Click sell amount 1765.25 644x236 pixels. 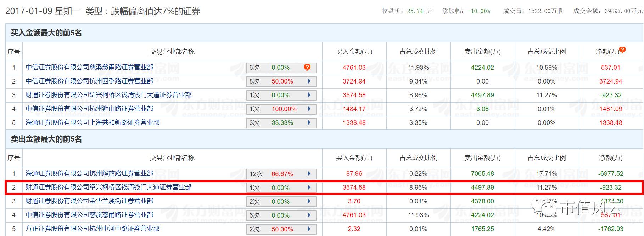482,229
